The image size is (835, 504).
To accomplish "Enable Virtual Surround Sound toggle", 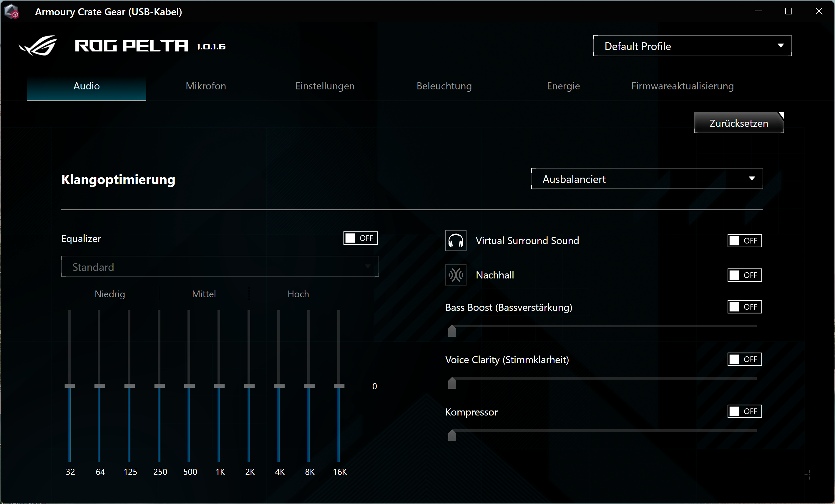I will tap(745, 241).
